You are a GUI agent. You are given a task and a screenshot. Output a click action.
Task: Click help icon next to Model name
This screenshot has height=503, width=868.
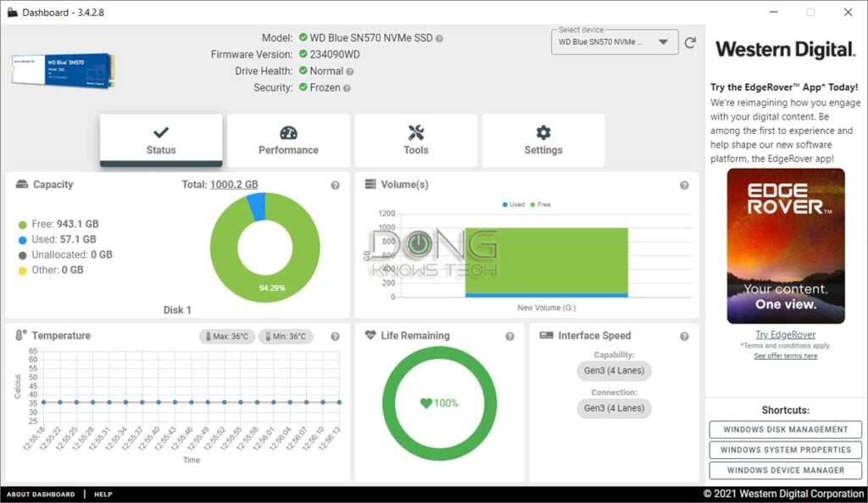(x=439, y=39)
